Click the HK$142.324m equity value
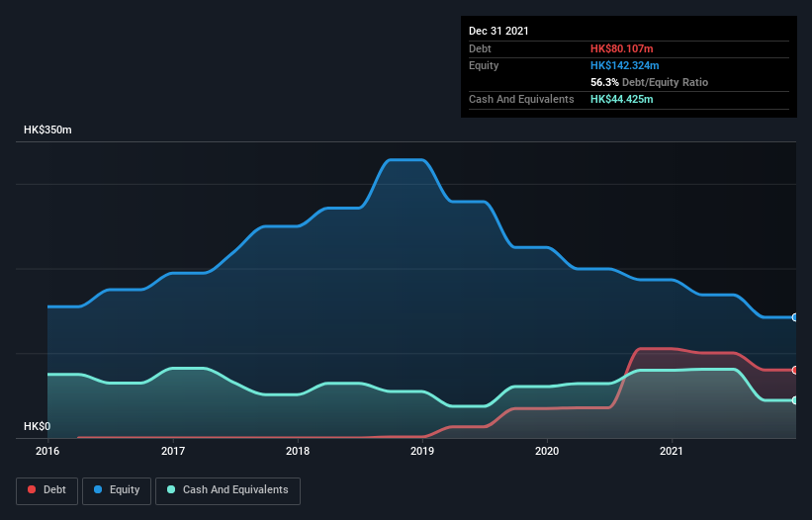This screenshot has width=812, height=520. (624, 65)
